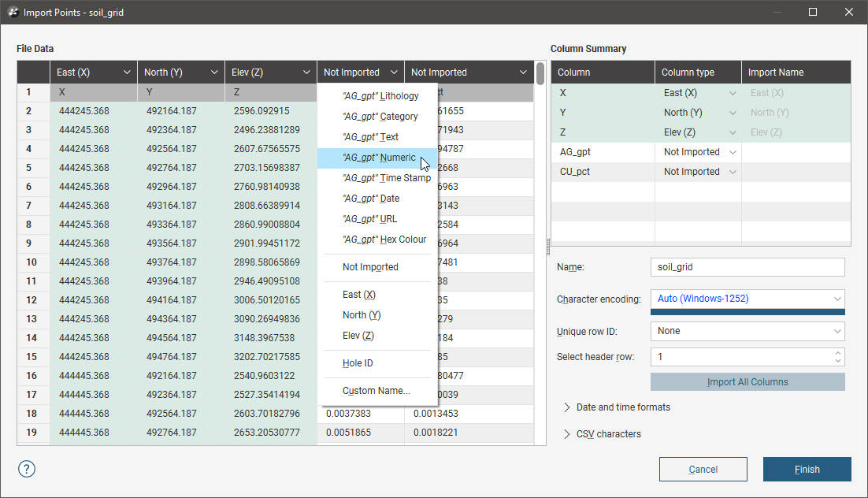Click the Import All Columns button
This screenshot has width=868, height=498.
click(747, 382)
